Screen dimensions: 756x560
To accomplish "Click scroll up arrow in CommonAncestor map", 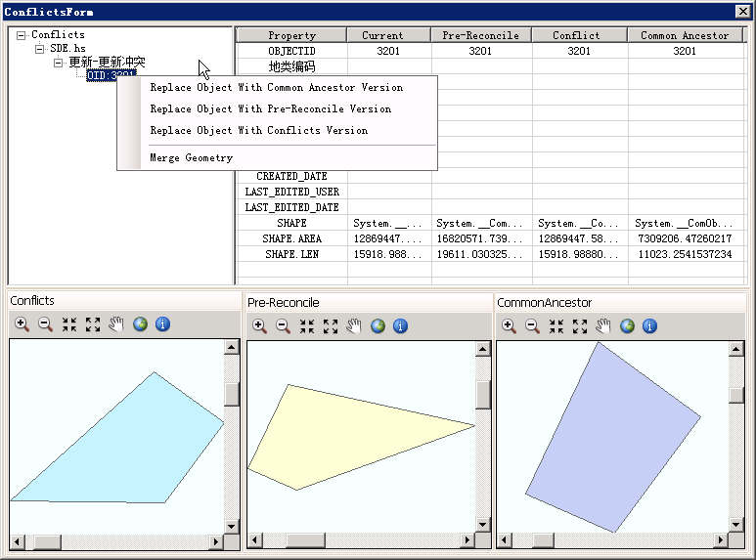I will (735, 349).
